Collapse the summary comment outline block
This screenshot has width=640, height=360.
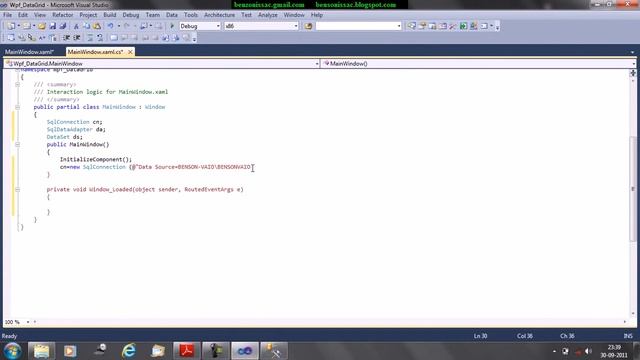[18, 84]
